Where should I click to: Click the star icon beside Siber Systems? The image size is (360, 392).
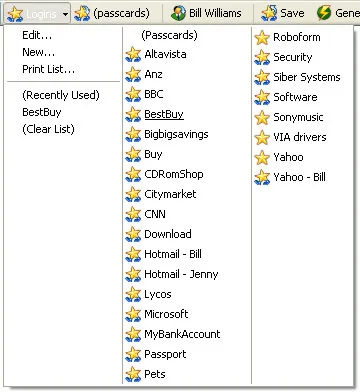click(x=262, y=77)
